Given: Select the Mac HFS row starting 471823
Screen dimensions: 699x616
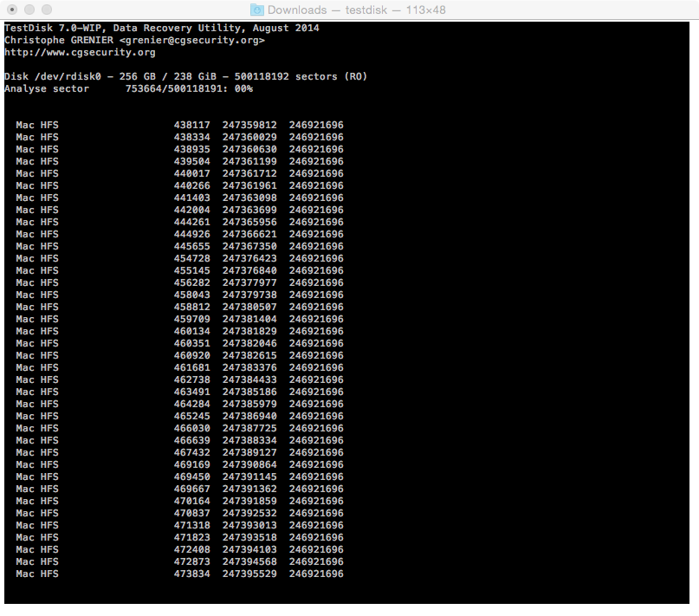Looking at the screenshot, I should pos(179,537).
